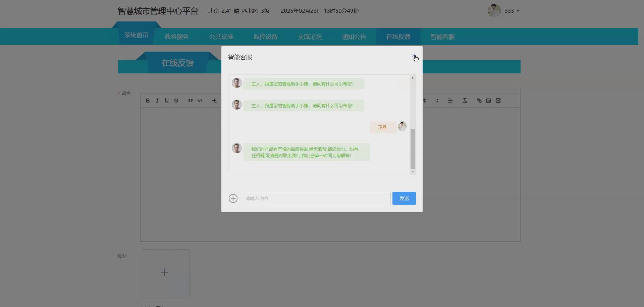Switch to the 交流论坛 tab
Image resolution: width=644 pixels, height=307 pixels.
click(310, 37)
